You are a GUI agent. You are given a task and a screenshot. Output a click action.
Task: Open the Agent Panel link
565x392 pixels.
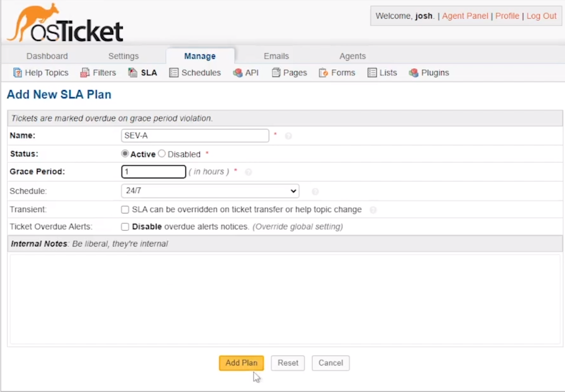click(x=465, y=16)
